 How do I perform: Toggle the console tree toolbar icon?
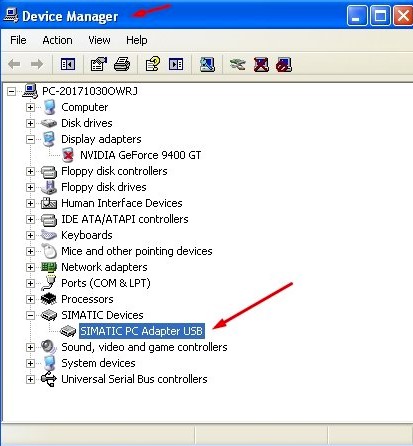tap(68, 64)
